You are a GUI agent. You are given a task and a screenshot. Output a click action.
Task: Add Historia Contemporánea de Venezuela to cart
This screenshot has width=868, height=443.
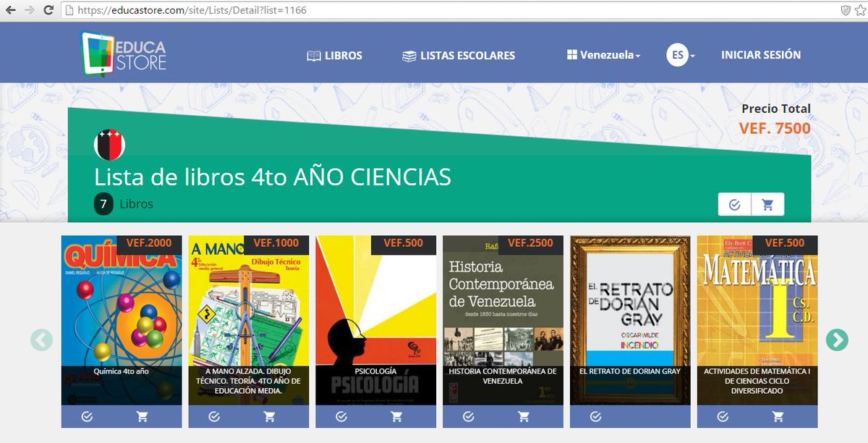(x=524, y=416)
